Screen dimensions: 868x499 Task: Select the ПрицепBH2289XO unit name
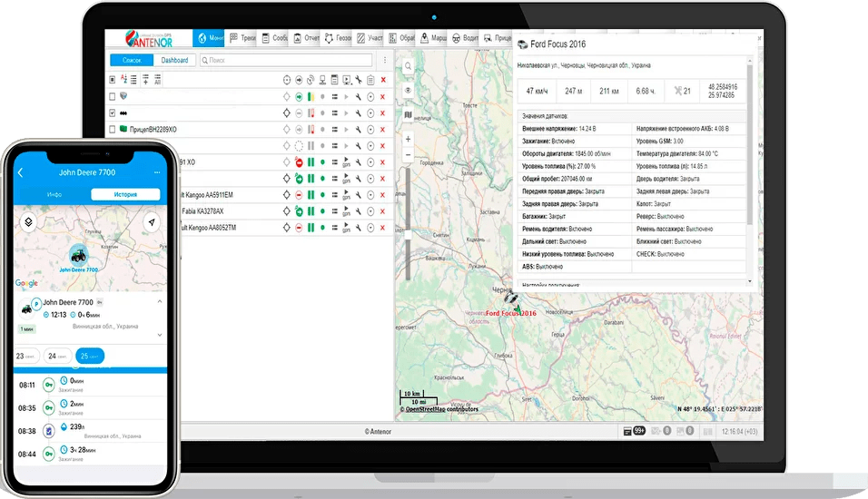click(x=153, y=129)
